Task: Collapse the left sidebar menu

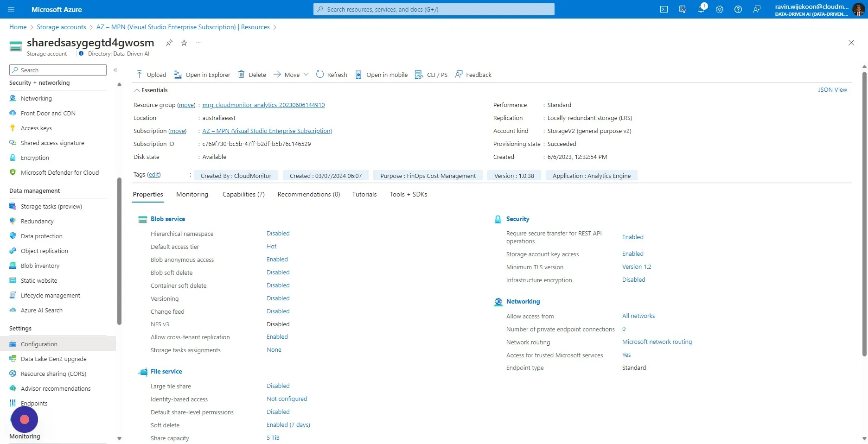Action: click(115, 70)
